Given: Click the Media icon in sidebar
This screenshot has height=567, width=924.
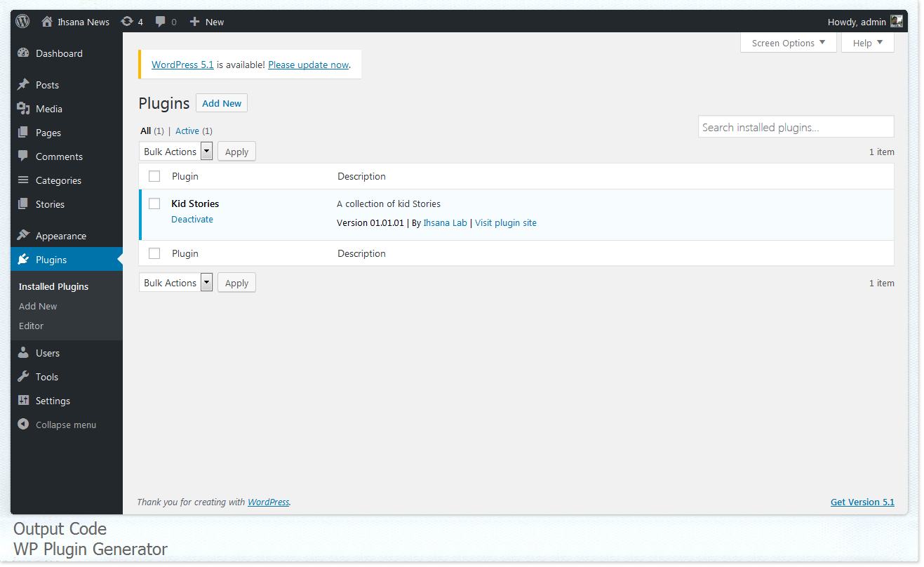Looking at the screenshot, I should (x=23, y=109).
